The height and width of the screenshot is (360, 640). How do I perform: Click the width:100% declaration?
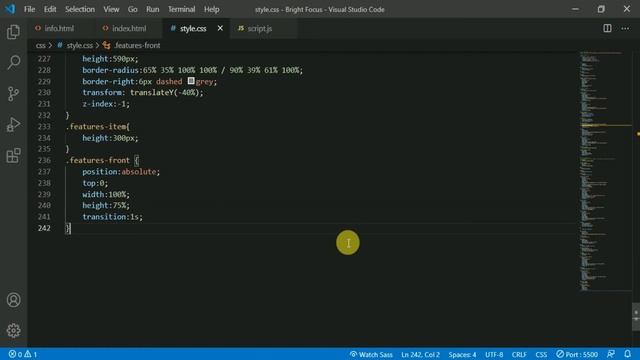click(106, 194)
